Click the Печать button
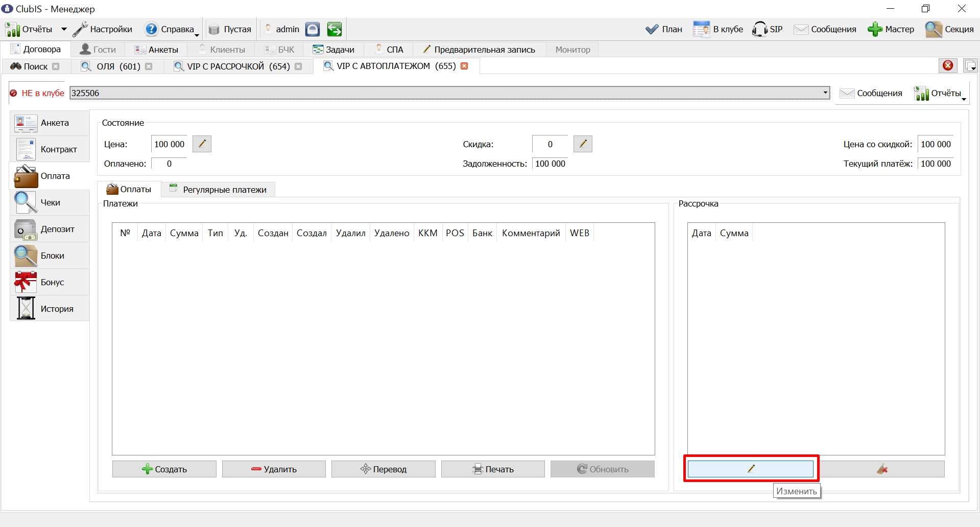The height and width of the screenshot is (527, 980). [493, 469]
